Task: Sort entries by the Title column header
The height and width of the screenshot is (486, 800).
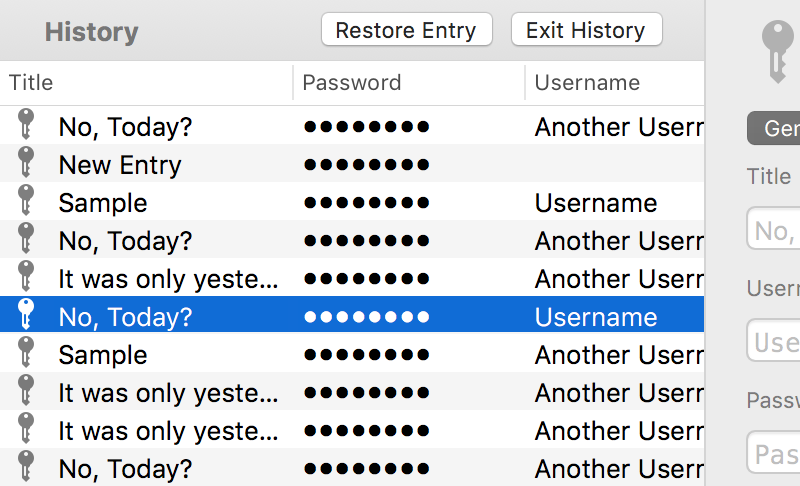Action: 146,83
